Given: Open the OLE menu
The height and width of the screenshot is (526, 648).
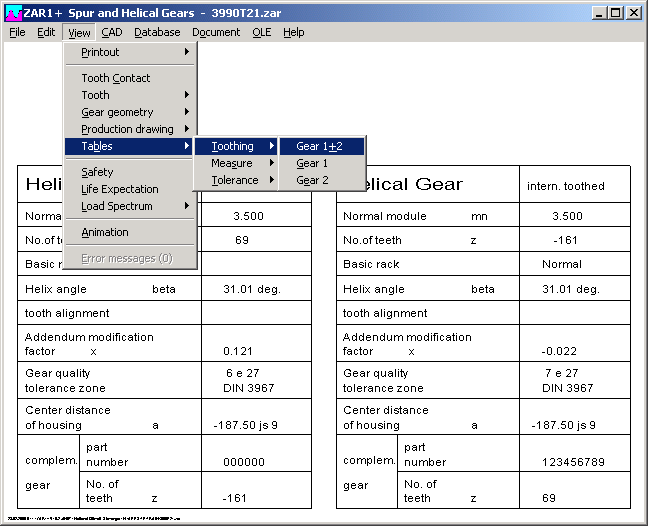Looking at the screenshot, I should point(261,32).
